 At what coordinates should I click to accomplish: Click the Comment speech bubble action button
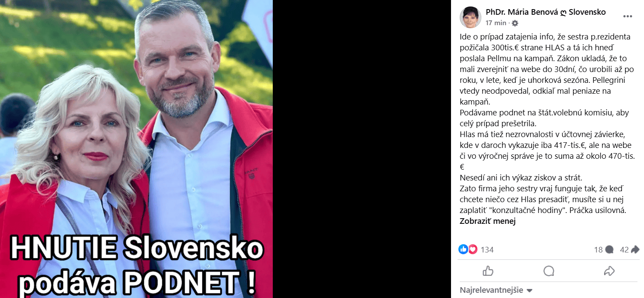[x=549, y=271]
